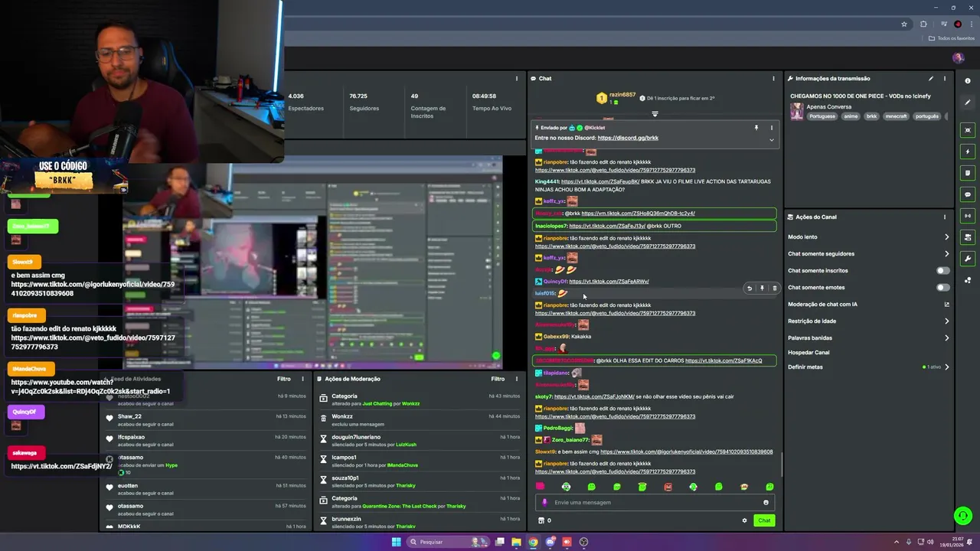Viewport: 980px width, 551px height.
Task: Open chat settings gear icon
Action: coord(744,520)
